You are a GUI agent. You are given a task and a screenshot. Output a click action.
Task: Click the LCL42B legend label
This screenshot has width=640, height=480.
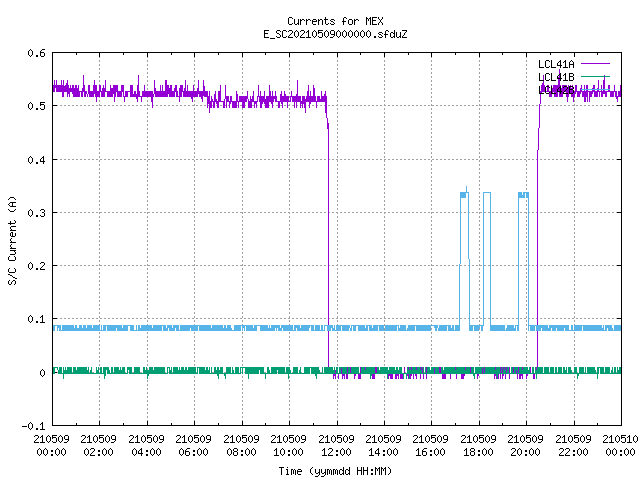click(x=556, y=90)
